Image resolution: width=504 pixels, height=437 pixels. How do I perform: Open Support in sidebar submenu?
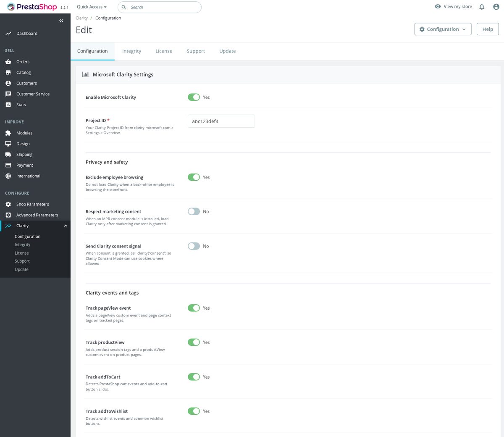pyautogui.click(x=22, y=261)
